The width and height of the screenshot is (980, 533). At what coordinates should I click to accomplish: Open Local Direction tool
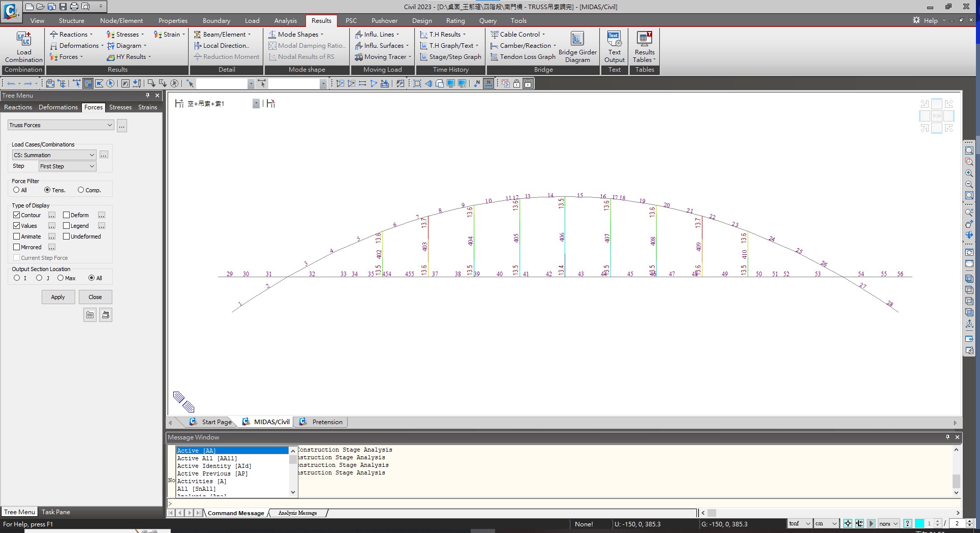tap(221, 46)
